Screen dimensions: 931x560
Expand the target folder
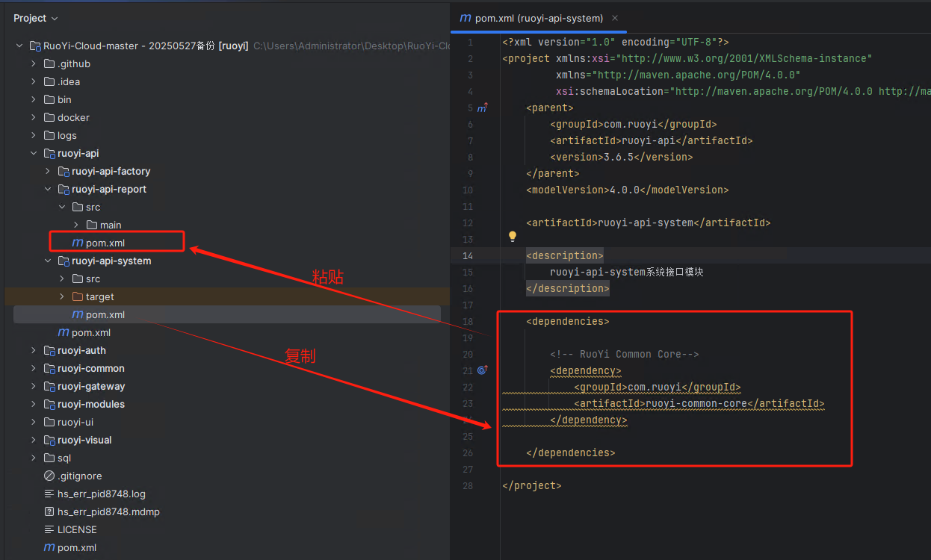[62, 296]
